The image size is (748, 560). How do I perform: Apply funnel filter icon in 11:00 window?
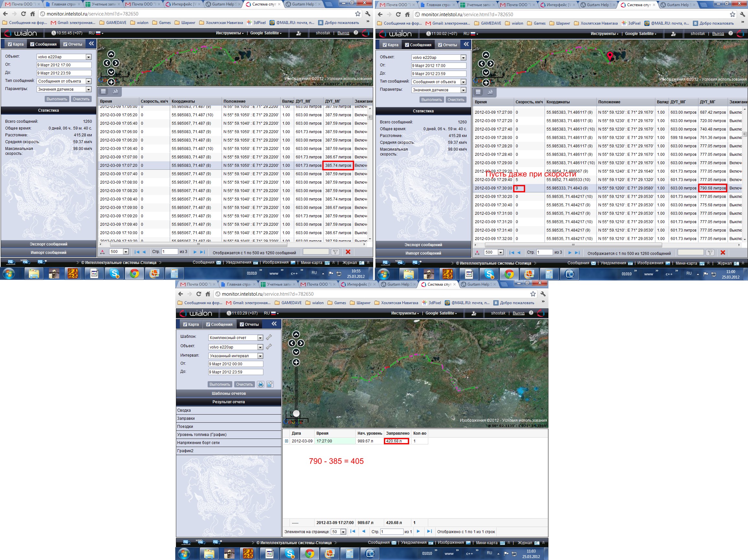pyautogui.click(x=710, y=253)
